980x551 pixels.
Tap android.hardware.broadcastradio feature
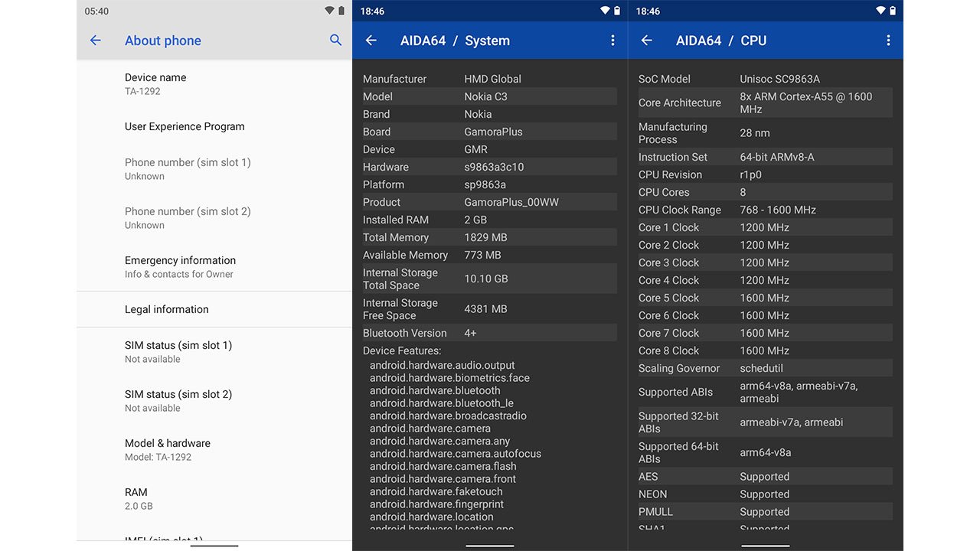pyautogui.click(x=448, y=416)
